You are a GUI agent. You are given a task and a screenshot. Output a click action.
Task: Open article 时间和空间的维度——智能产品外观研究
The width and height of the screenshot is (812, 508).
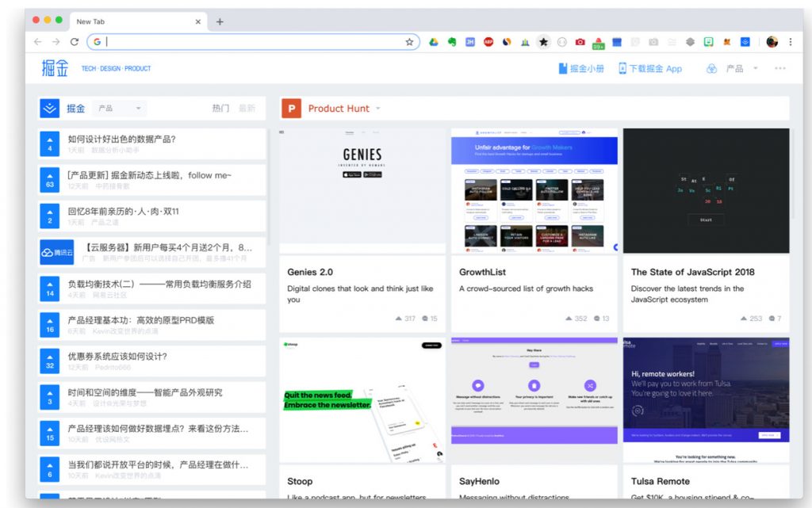tap(145, 392)
